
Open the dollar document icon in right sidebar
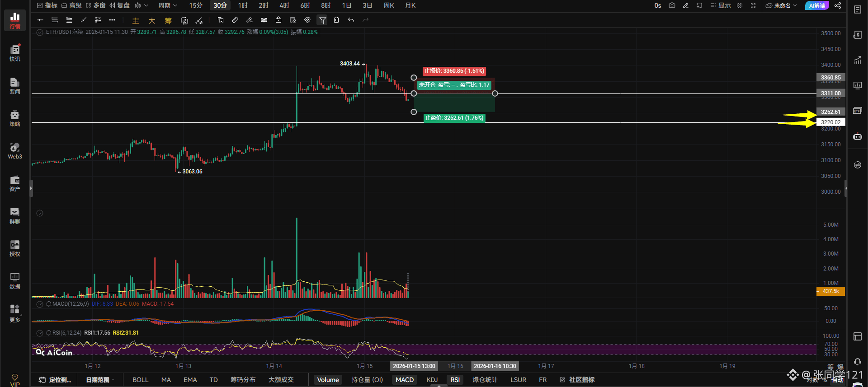click(x=858, y=35)
